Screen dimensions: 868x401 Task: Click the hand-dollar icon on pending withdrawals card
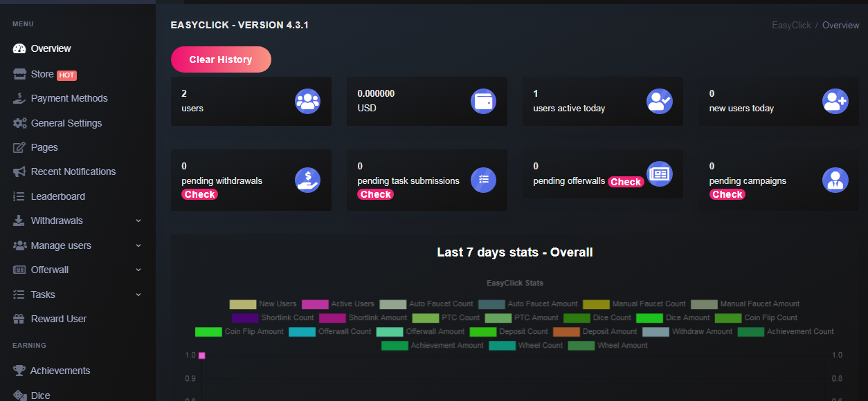(x=307, y=180)
